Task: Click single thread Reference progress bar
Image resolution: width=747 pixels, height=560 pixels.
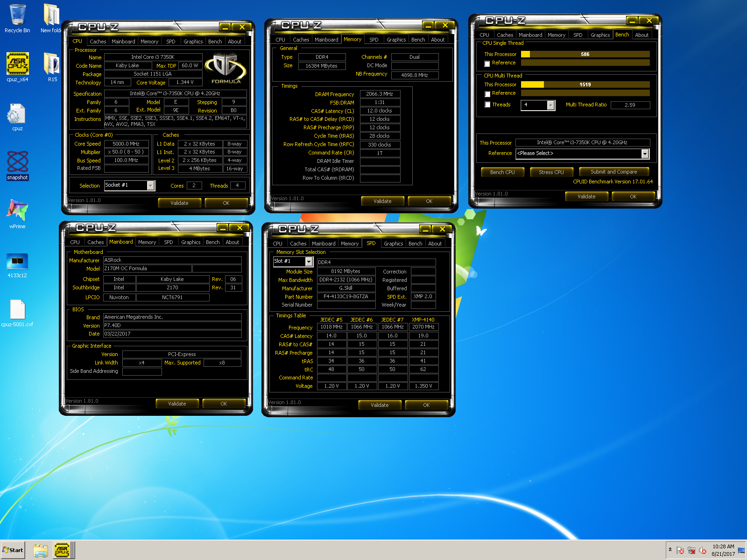Action: tap(585, 63)
